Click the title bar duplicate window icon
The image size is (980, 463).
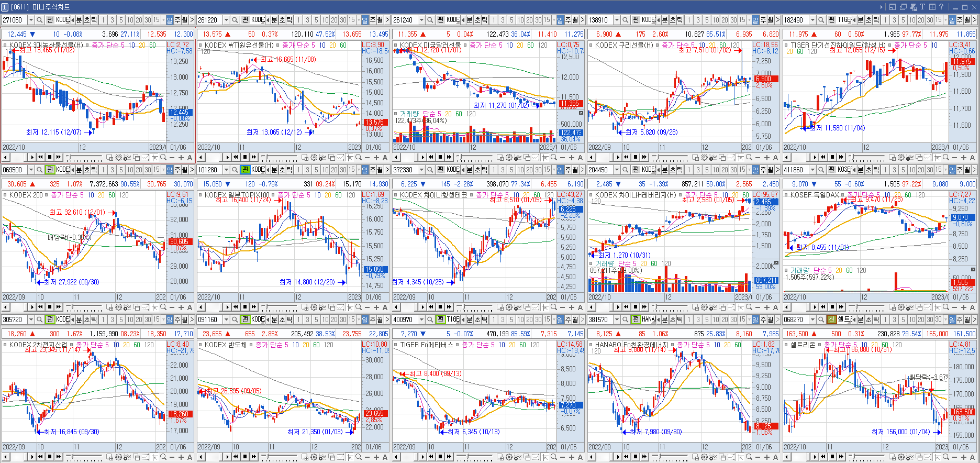point(903,7)
